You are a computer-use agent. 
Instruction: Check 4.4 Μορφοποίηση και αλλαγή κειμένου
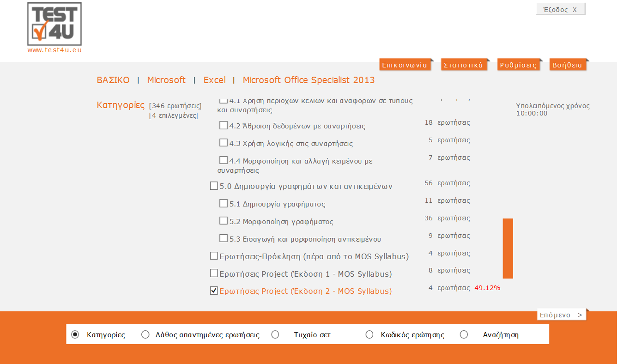pos(224,160)
